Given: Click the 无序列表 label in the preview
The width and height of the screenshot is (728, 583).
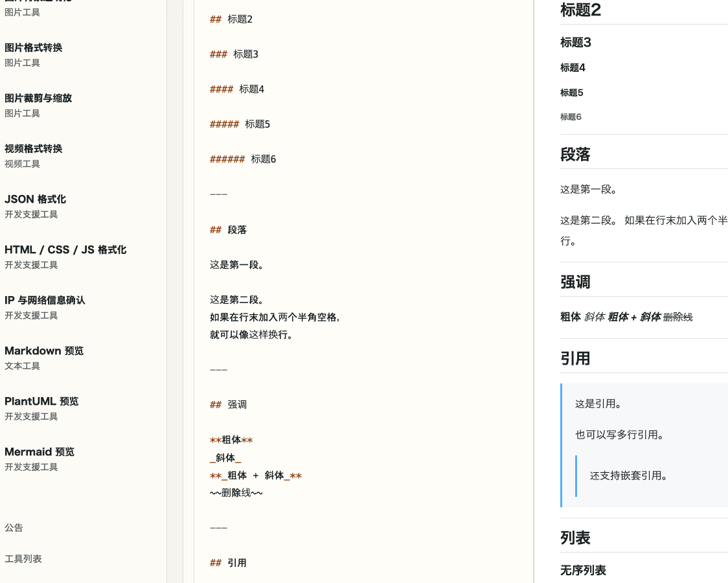Looking at the screenshot, I should coord(583,571).
